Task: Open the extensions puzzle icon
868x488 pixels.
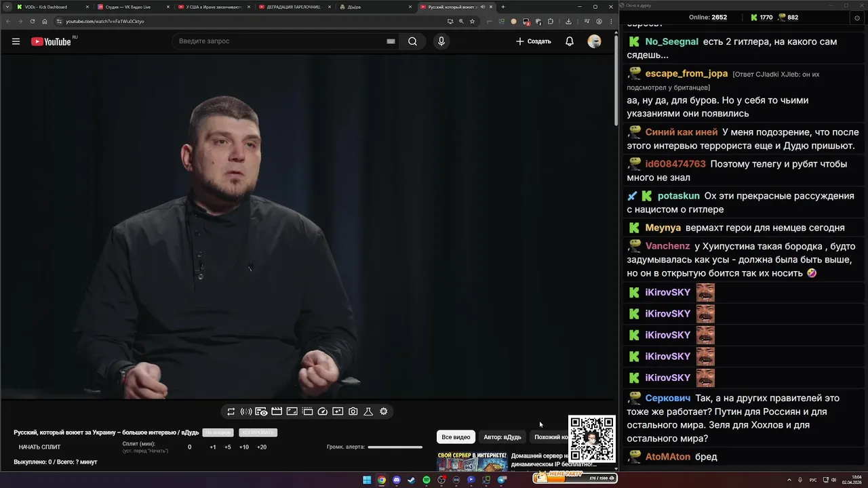Action: [x=550, y=21]
